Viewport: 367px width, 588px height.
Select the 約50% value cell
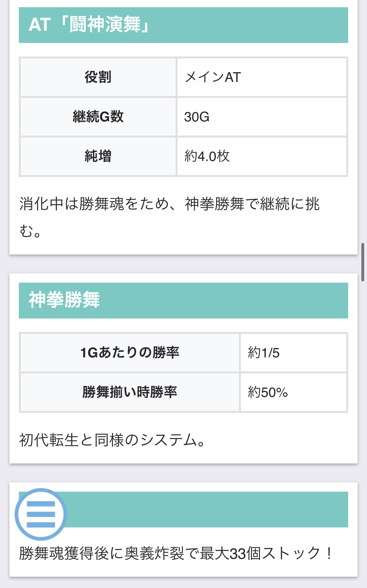click(293, 392)
